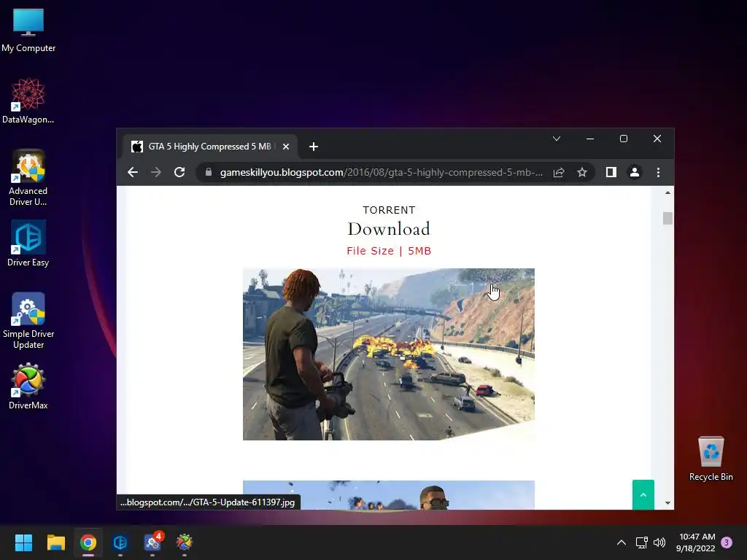Launch Simple Driver Updater shortcut
Screen dimensions: 747x560
click(x=28, y=321)
